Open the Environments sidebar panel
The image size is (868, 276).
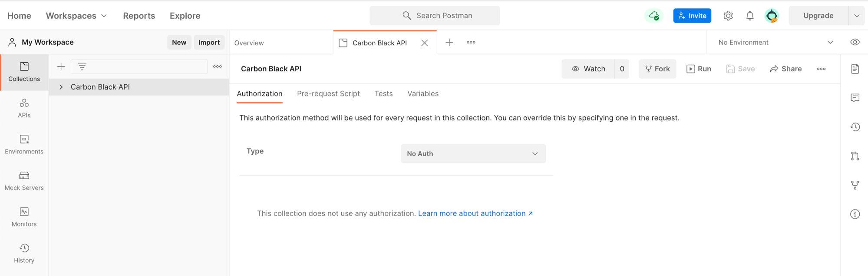[x=24, y=145]
